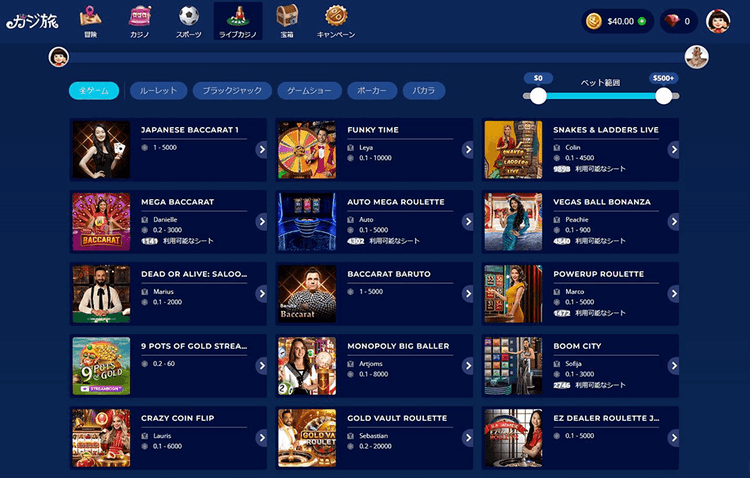The height and width of the screenshot is (478, 750).
Task: Open Snakes & Ladders Live thumbnail
Action: click(x=513, y=149)
